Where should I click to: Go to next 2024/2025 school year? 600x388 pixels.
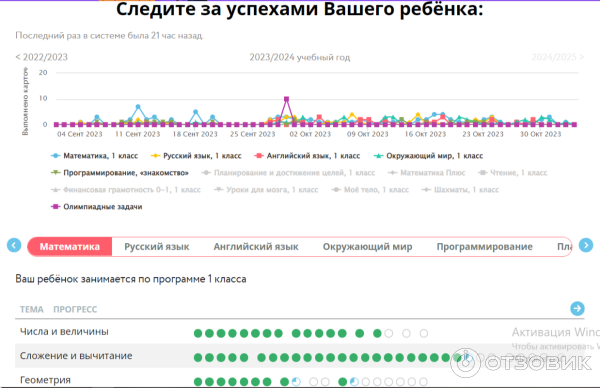[558, 57]
